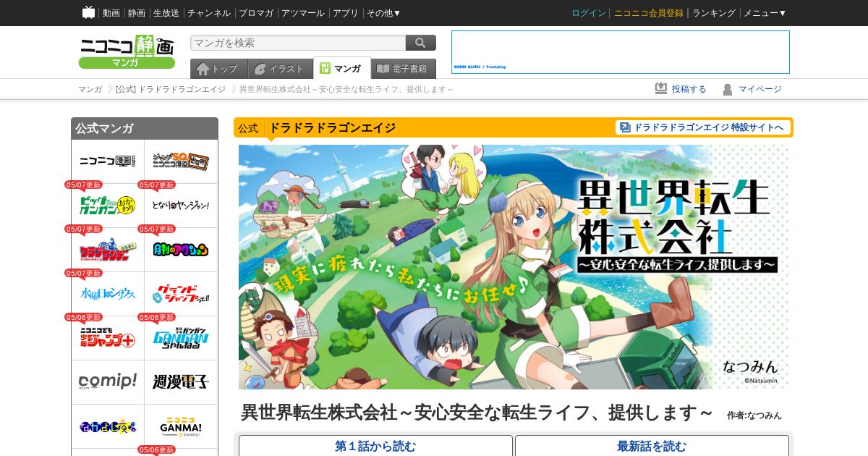Click the 公式マンガ sidebar header
Viewport: 868px width, 456px height.
click(145, 128)
